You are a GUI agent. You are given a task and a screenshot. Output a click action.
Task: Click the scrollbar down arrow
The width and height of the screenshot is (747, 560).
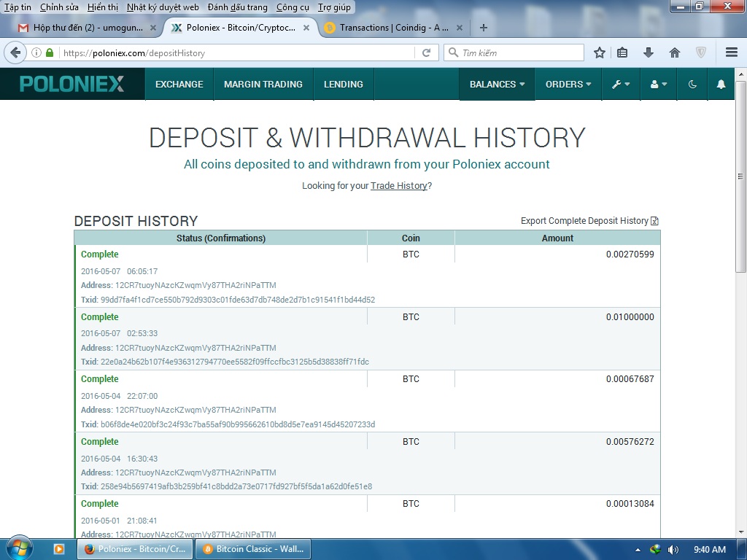click(740, 532)
